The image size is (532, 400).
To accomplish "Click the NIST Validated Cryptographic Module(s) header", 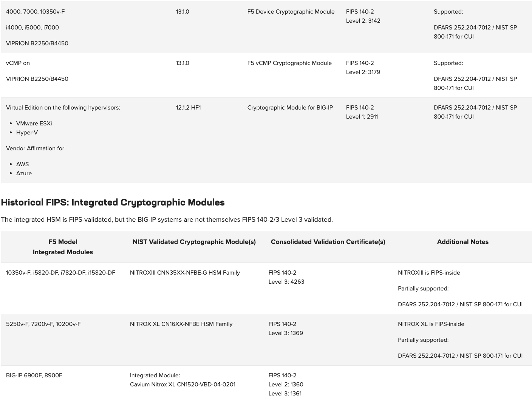I will (194, 242).
